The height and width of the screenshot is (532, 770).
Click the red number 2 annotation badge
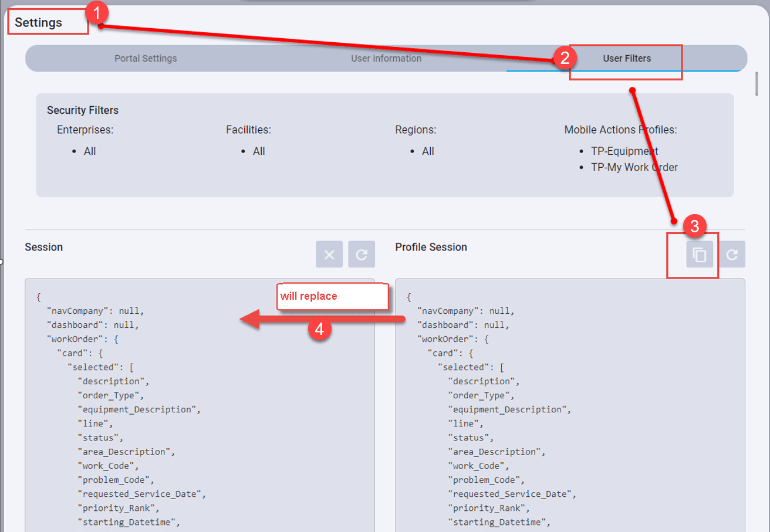565,57
